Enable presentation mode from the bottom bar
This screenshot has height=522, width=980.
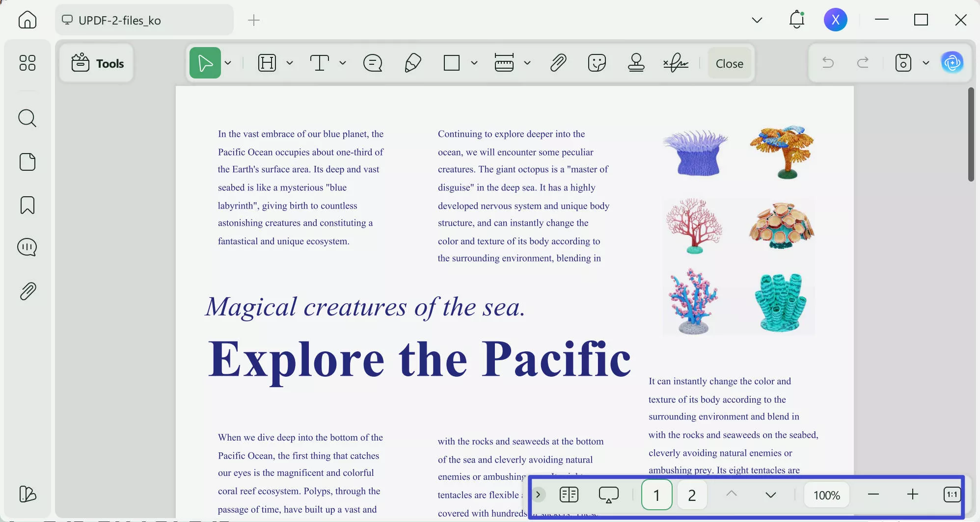609,495
